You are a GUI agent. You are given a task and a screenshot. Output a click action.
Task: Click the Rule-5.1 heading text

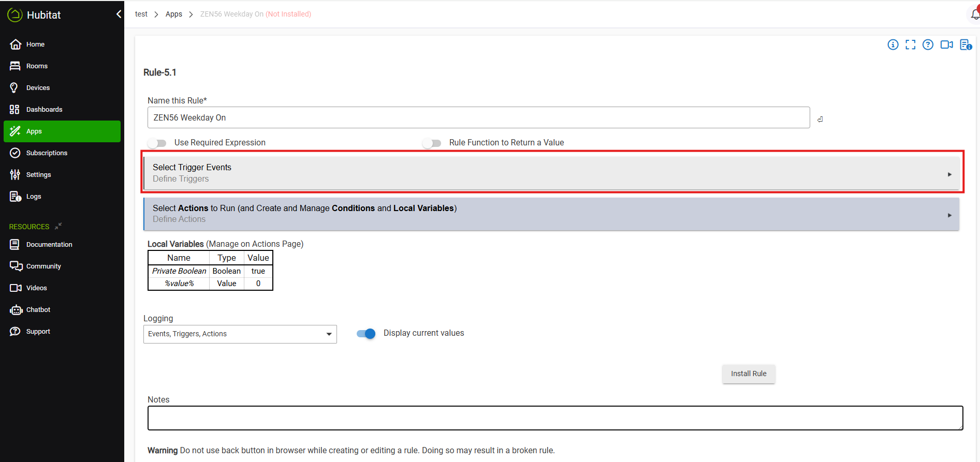pos(159,72)
